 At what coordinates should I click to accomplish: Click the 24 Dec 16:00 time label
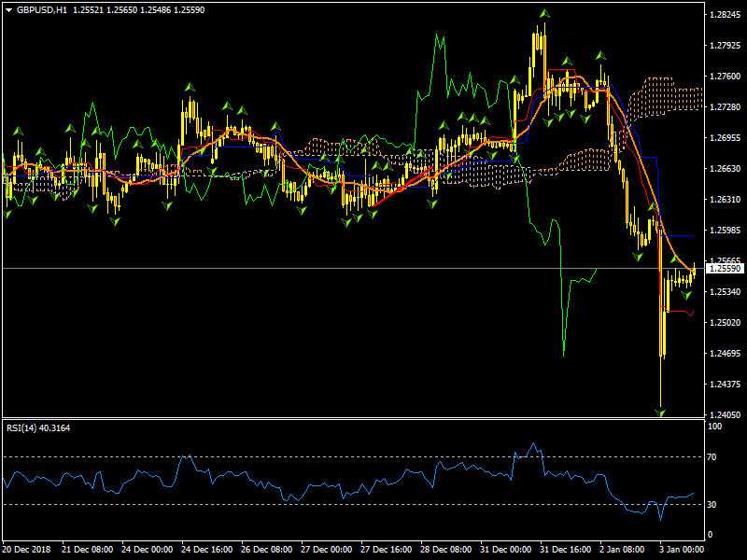204,550
